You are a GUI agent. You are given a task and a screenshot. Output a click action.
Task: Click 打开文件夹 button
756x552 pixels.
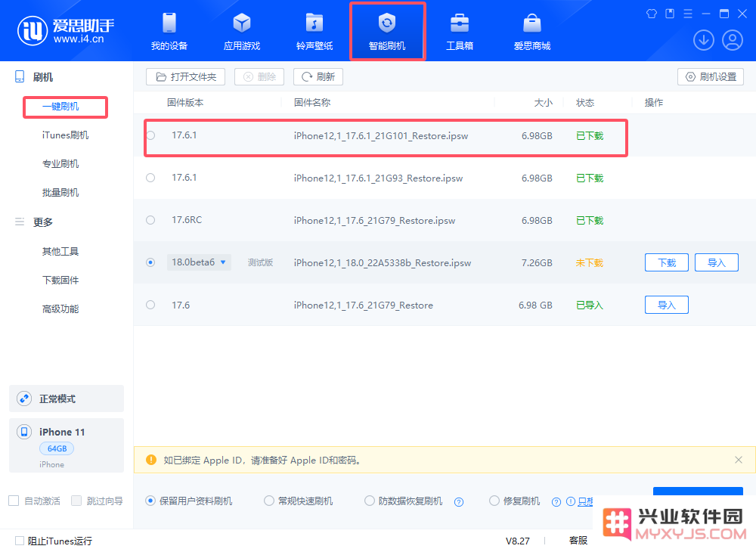186,76
